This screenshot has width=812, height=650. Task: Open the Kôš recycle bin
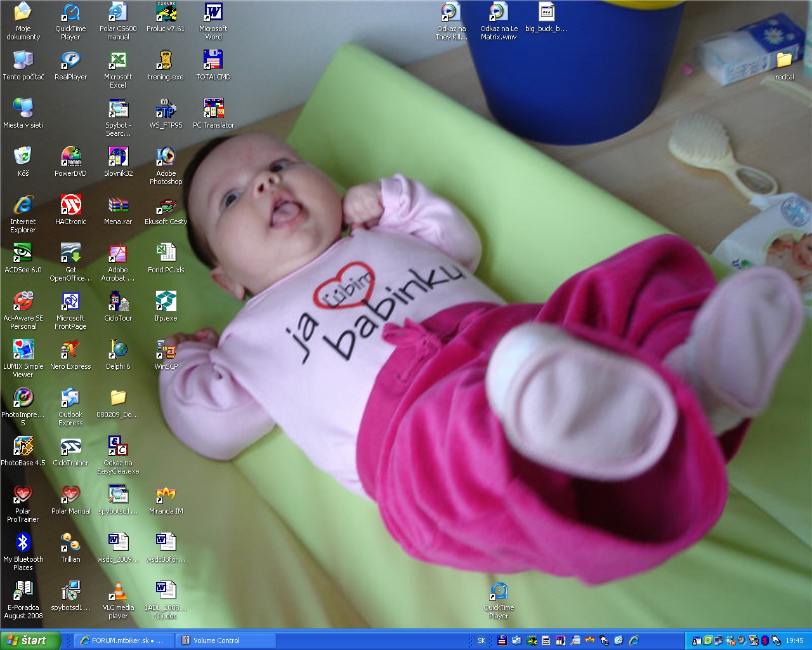(23, 157)
